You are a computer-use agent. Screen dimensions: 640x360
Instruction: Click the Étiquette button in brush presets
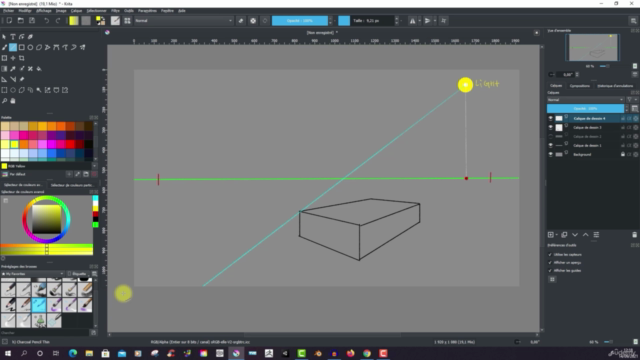click(x=77, y=274)
